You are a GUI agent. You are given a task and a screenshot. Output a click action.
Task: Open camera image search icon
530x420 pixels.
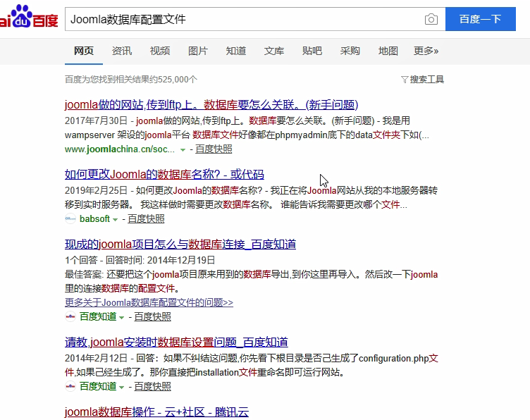pyautogui.click(x=431, y=19)
